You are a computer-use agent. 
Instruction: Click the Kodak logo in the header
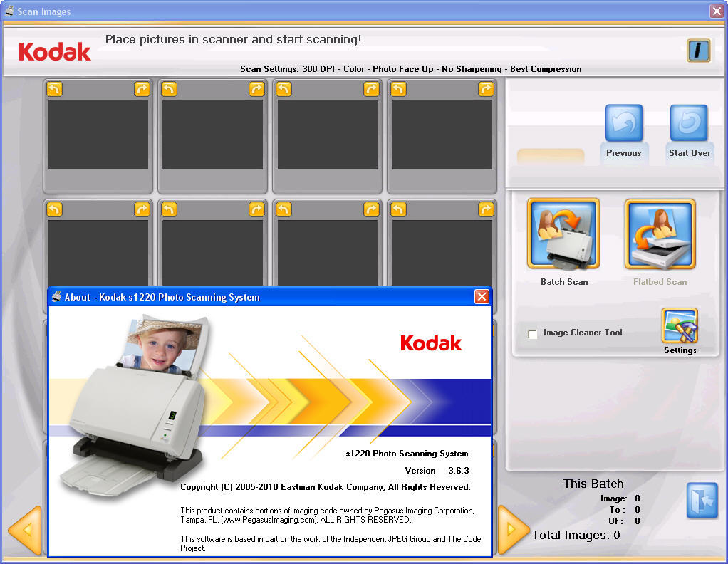pos(53,51)
